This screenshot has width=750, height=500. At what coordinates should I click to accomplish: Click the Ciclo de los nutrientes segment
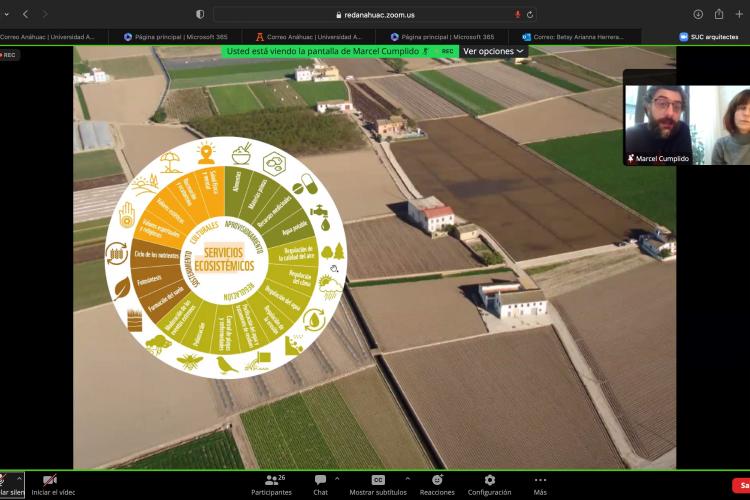click(156, 254)
